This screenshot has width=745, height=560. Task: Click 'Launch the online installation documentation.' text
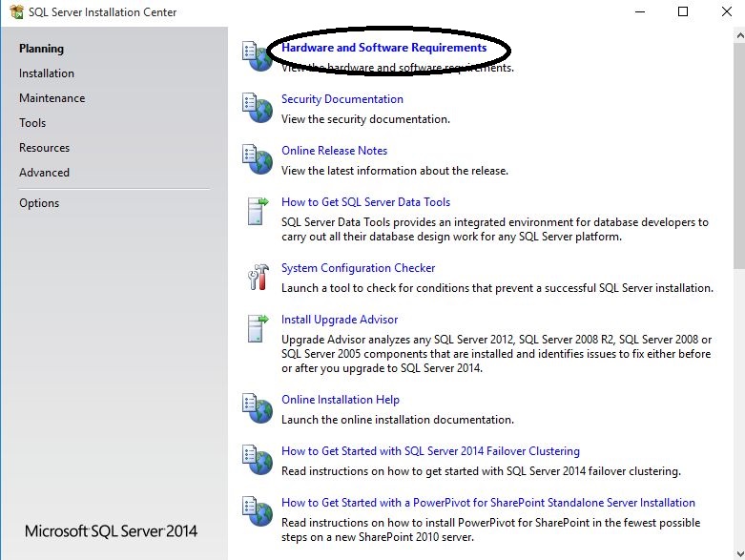398,420
